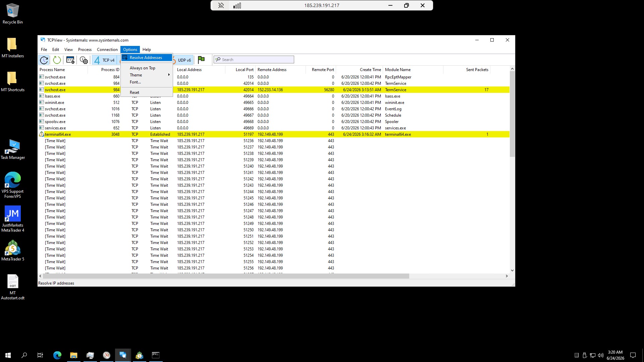Click the network tray icon
This screenshot has height=362, width=644.
click(593, 355)
